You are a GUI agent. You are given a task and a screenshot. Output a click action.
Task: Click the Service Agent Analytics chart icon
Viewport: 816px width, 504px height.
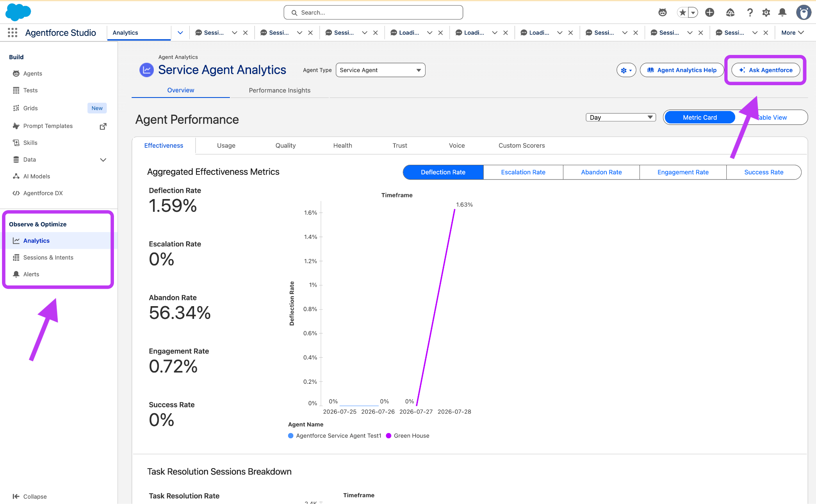point(146,70)
